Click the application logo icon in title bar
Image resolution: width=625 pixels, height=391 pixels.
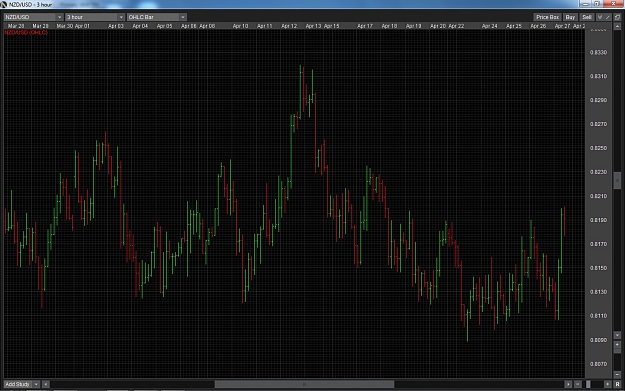(4, 4)
